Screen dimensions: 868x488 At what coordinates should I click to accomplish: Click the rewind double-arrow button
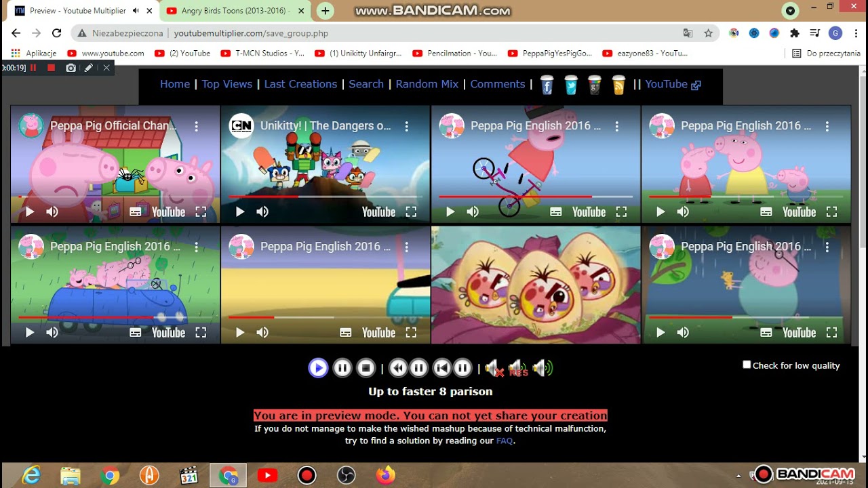tap(398, 368)
